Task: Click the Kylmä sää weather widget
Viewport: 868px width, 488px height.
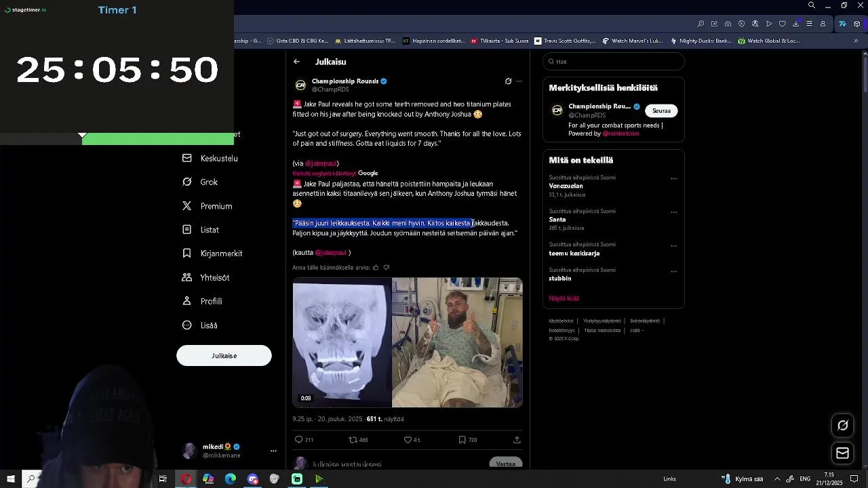Action: [x=742, y=479]
